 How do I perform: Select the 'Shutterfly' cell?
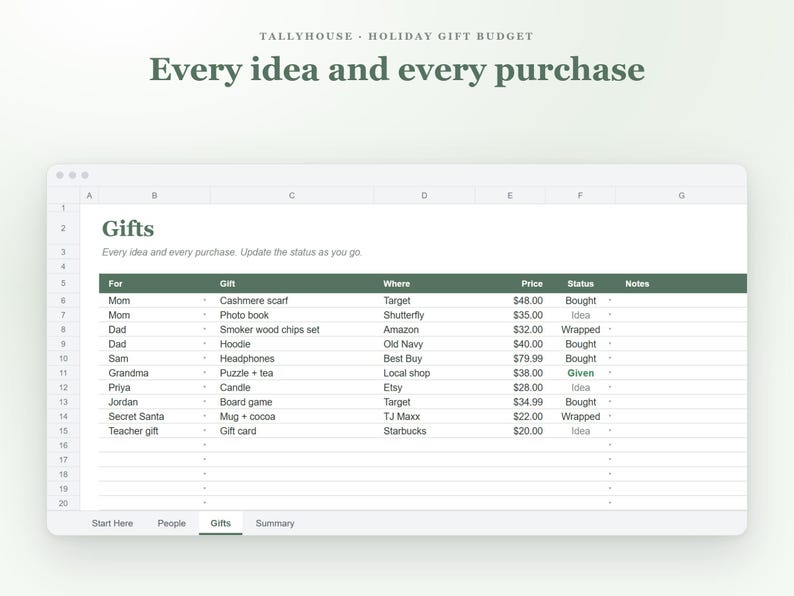point(424,315)
